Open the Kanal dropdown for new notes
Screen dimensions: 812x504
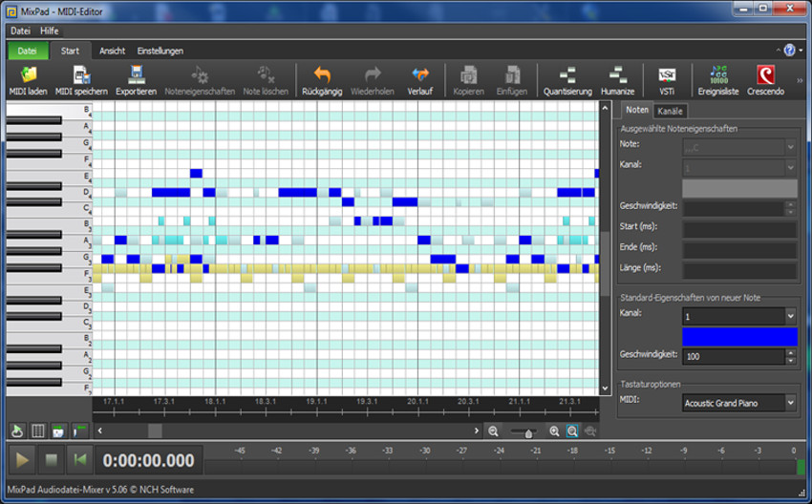[x=791, y=316]
